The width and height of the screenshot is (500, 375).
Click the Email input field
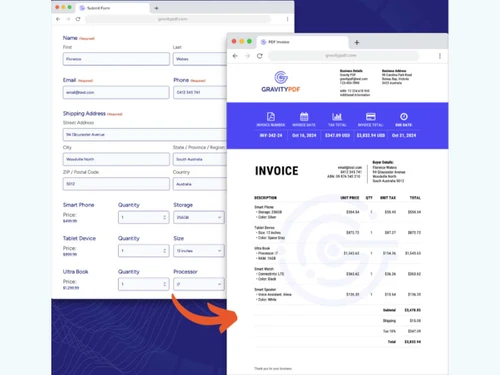pyautogui.click(x=116, y=92)
